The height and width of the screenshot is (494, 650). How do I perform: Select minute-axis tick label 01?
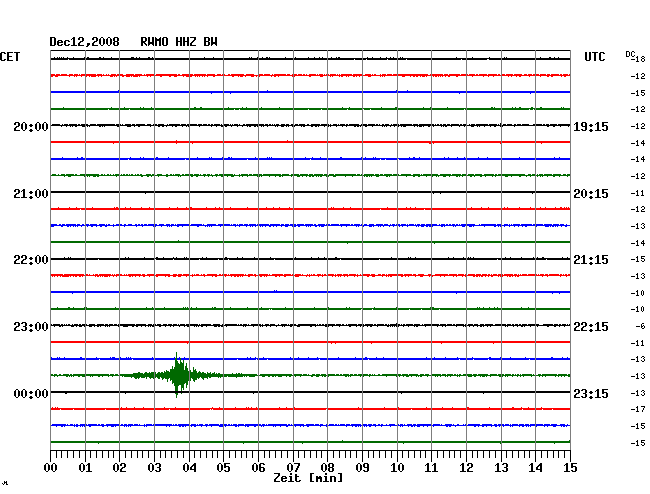click(85, 468)
